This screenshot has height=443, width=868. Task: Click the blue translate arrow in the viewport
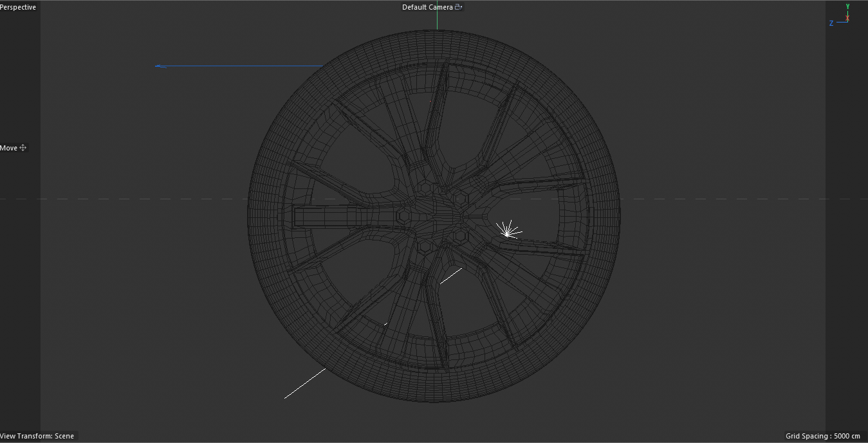[238, 65]
